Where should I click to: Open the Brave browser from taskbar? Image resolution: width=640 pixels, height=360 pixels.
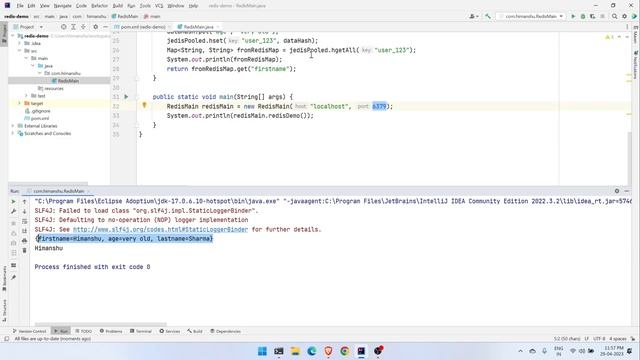328,351
